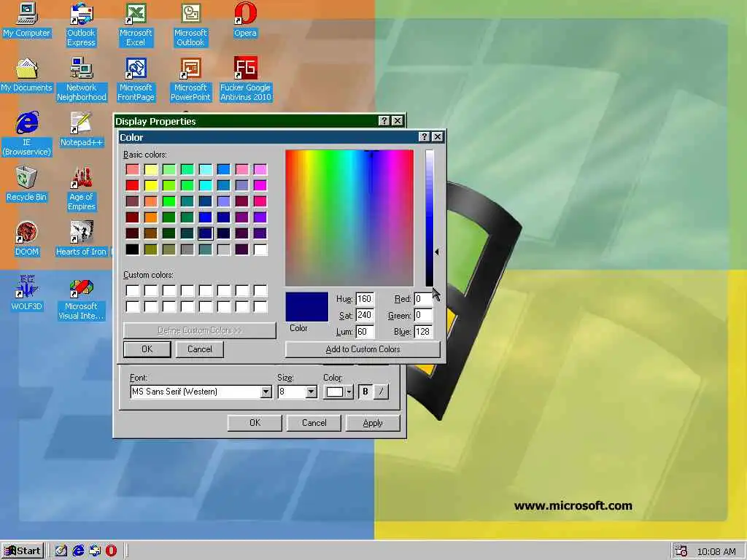
Task: Click the Blue value field
Action: pyautogui.click(x=423, y=332)
